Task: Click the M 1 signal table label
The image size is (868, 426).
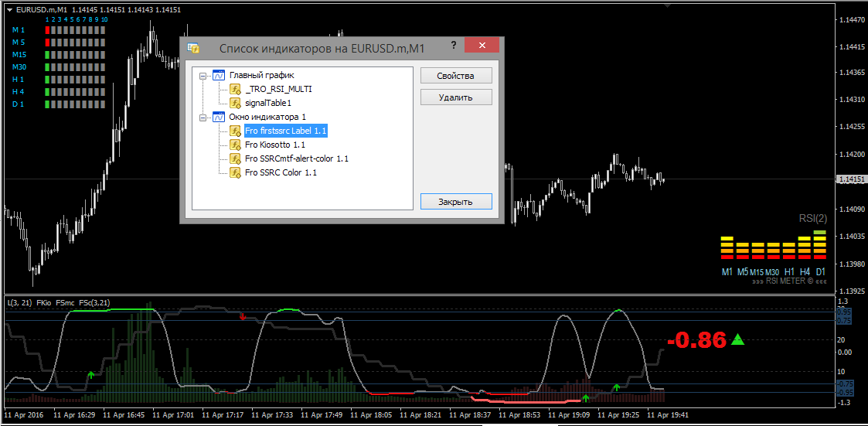Action: pyautogui.click(x=19, y=30)
